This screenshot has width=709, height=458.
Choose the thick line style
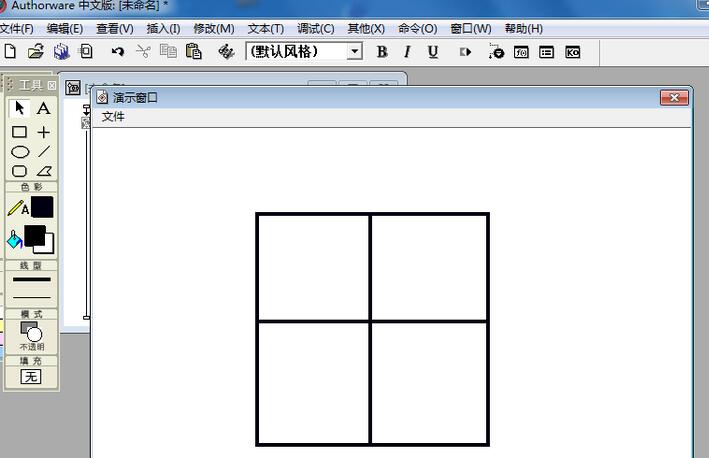pyautogui.click(x=32, y=279)
